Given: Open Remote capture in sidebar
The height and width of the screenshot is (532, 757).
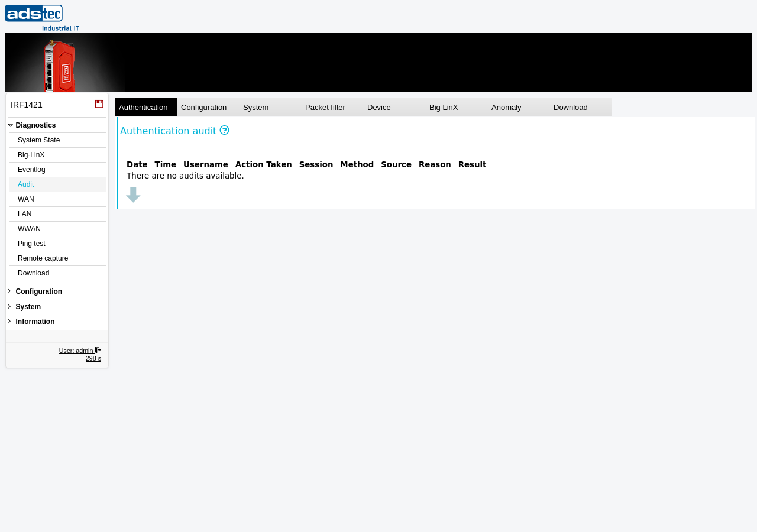Looking at the screenshot, I should pos(58,258).
